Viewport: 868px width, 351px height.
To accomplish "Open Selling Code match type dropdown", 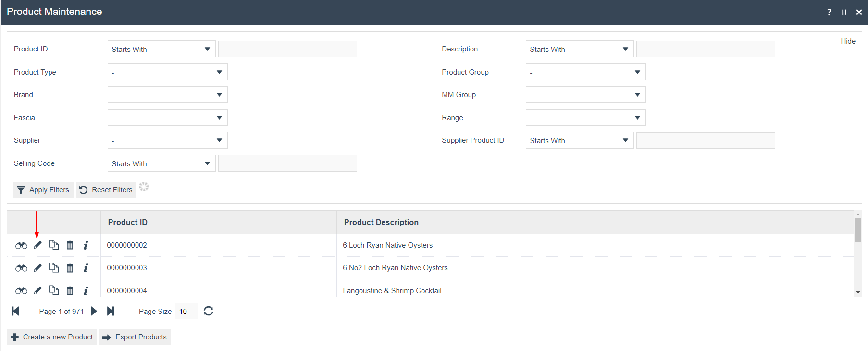I will click(x=161, y=163).
